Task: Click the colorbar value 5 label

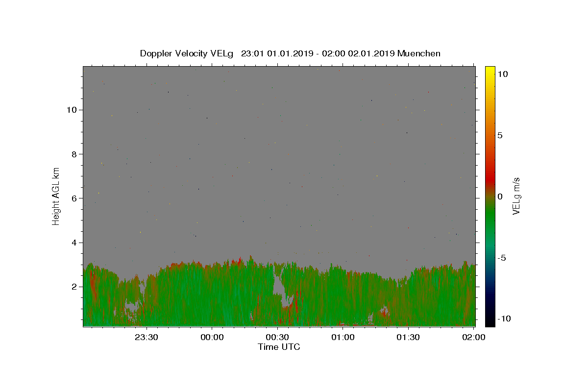Action: 500,135
